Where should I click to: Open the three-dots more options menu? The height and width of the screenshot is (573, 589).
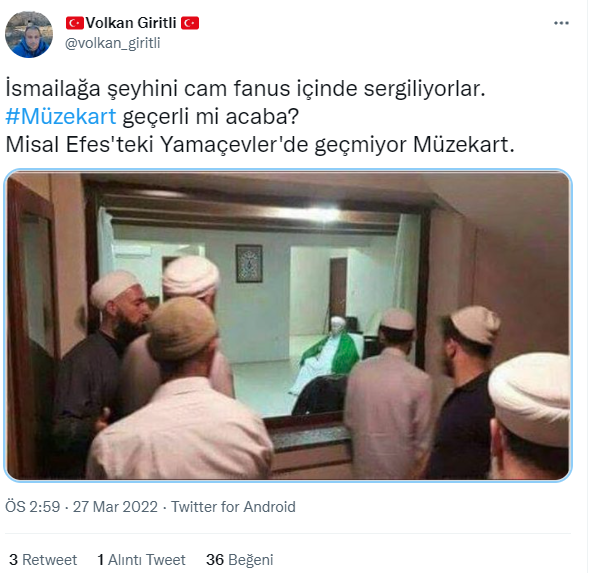[x=561, y=23]
